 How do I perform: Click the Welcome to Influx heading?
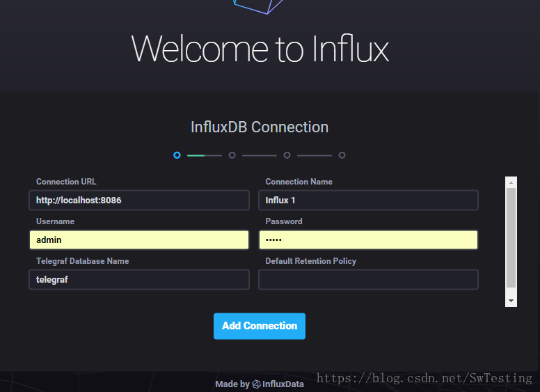pyautogui.click(x=260, y=49)
